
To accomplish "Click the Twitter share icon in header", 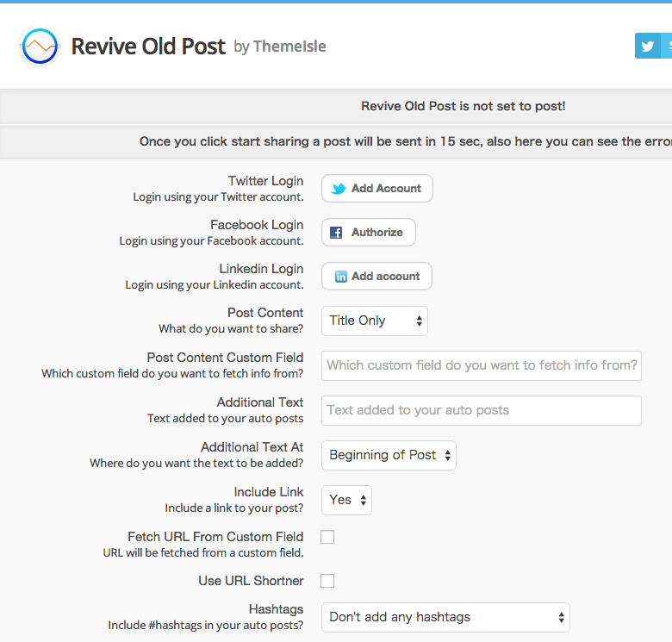I will pos(647,46).
